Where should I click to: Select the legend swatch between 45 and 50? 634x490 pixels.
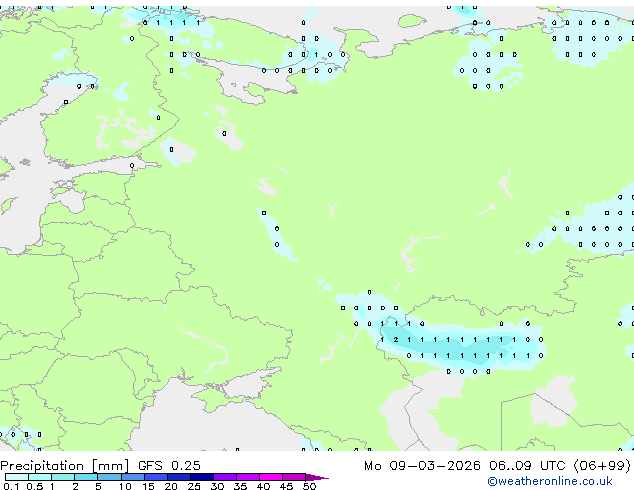click(294, 477)
